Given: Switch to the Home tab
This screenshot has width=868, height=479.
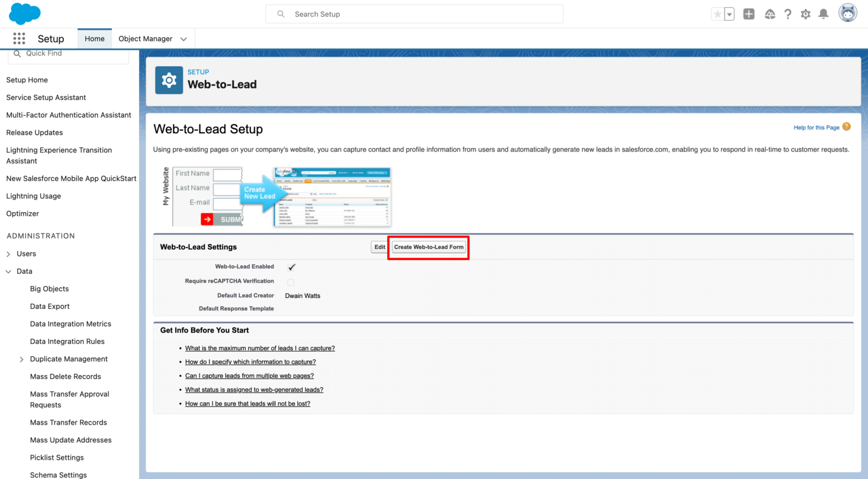Looking at the screenshot, I should coord(94,38).
